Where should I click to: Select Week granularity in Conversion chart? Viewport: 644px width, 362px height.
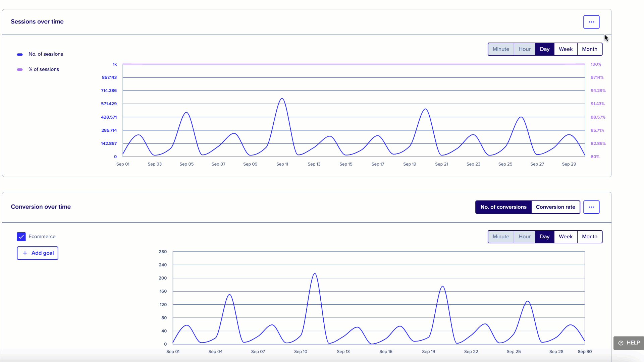(566, 237)
